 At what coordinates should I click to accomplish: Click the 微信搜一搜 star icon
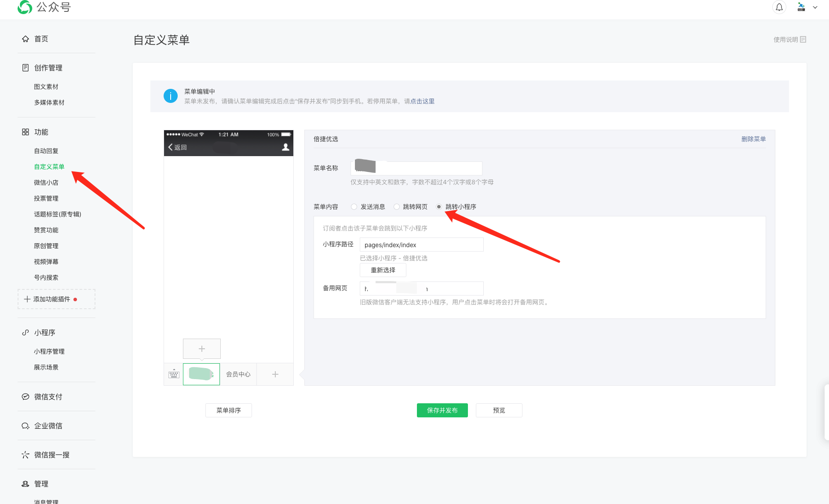(x=26, y=455)
